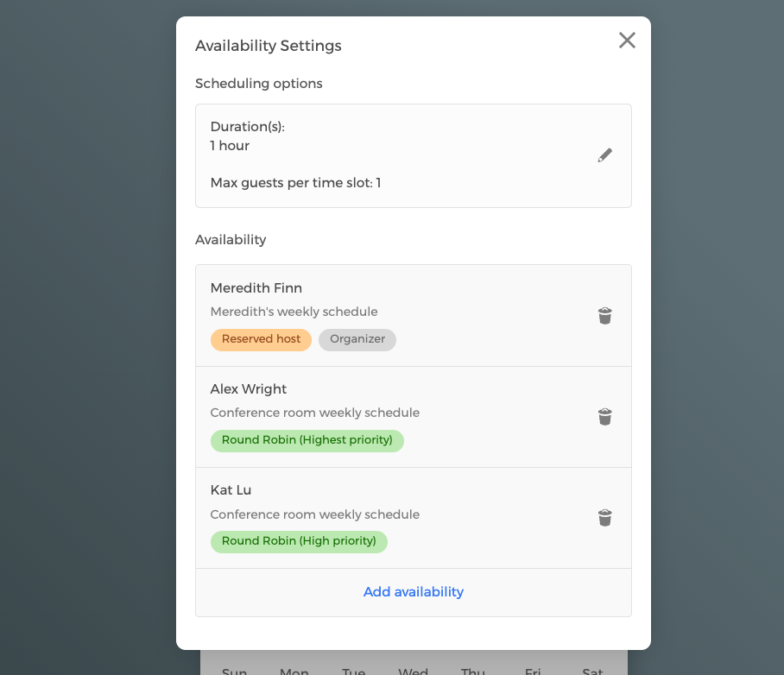Viewport: 784px width, 675px height.
Task: Select the Meredith Finn name
Action: (256, 288)
